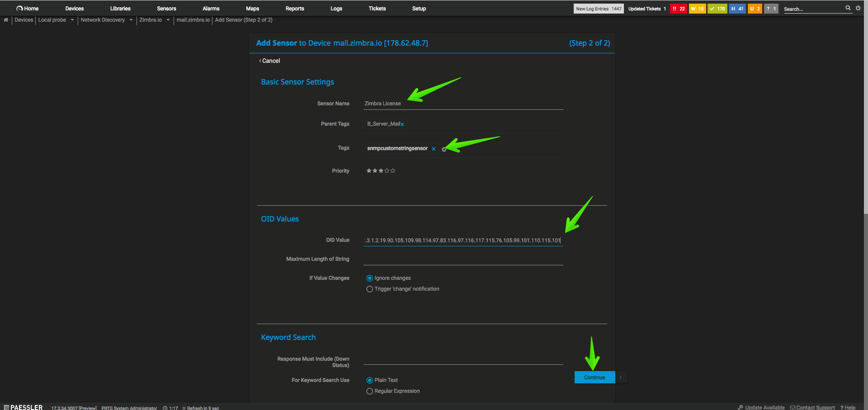Image resolution: width=868 pixels, height=410 pixels.
Task: Open Help link in footer
Action: (848, 407)
